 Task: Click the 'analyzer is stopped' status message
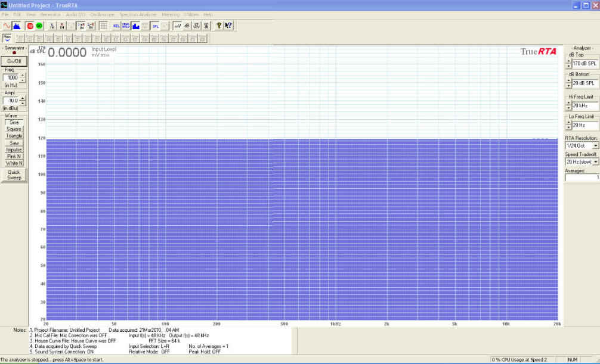52,360
